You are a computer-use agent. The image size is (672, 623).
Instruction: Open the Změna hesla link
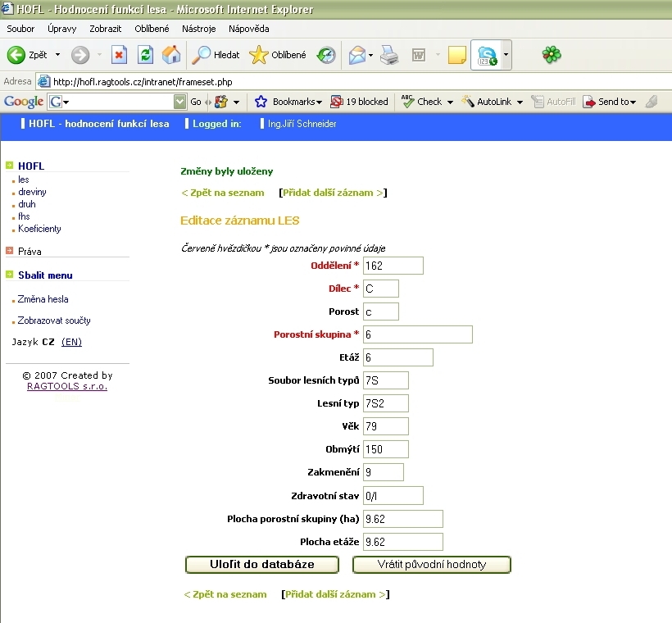point(43,299)
